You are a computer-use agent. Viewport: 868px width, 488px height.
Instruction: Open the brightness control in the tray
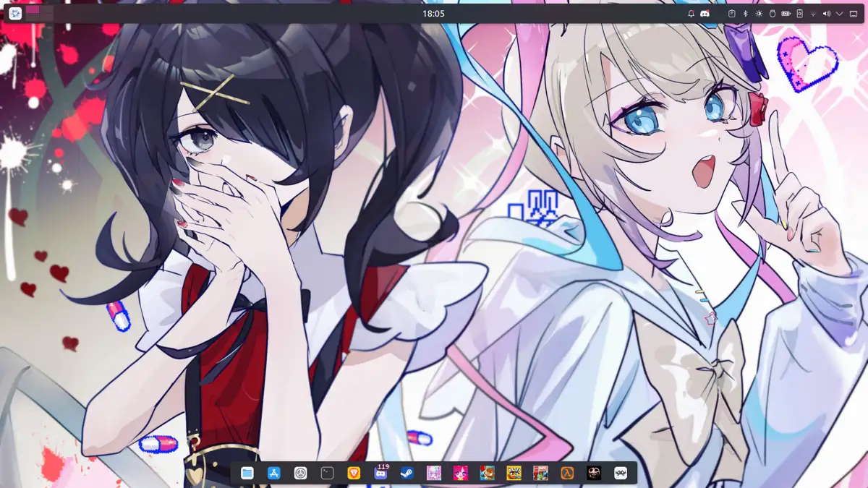point(759,14)
